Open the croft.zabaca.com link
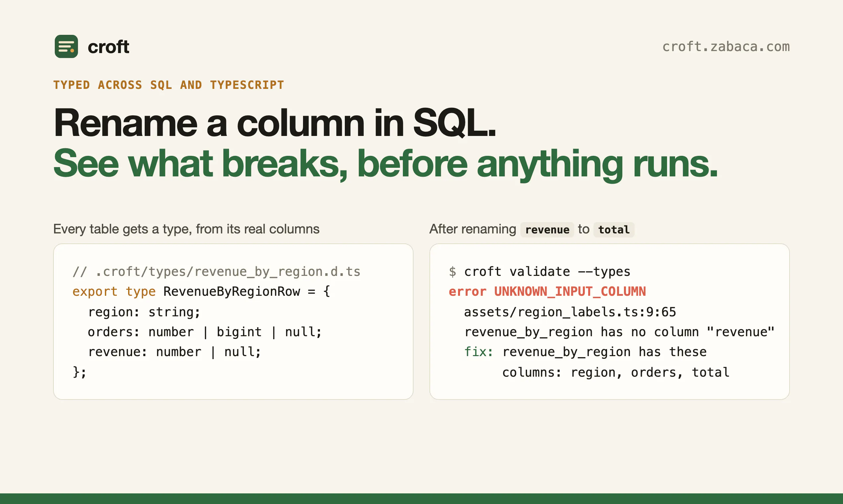Viewport: 843px width, 504px height. point(726,46)
